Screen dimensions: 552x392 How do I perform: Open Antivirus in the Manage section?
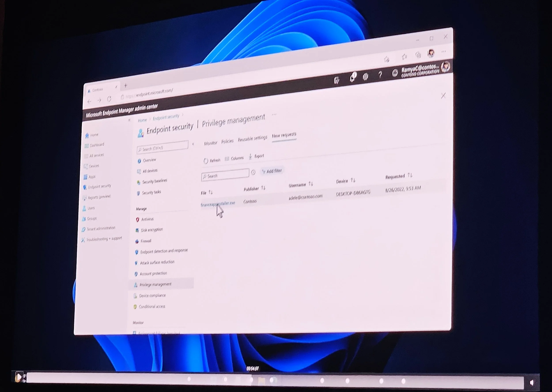[147, 219]
